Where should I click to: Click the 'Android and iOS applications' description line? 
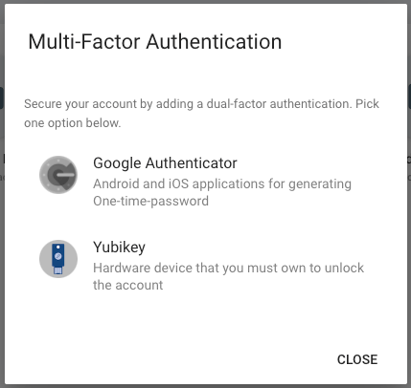pyautogui.click(x=222, y=184)
